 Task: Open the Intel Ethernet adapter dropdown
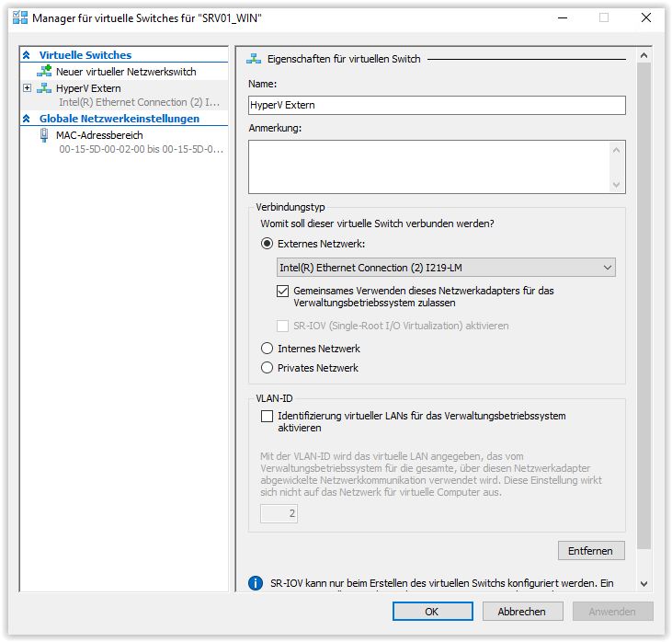(446, 268)
